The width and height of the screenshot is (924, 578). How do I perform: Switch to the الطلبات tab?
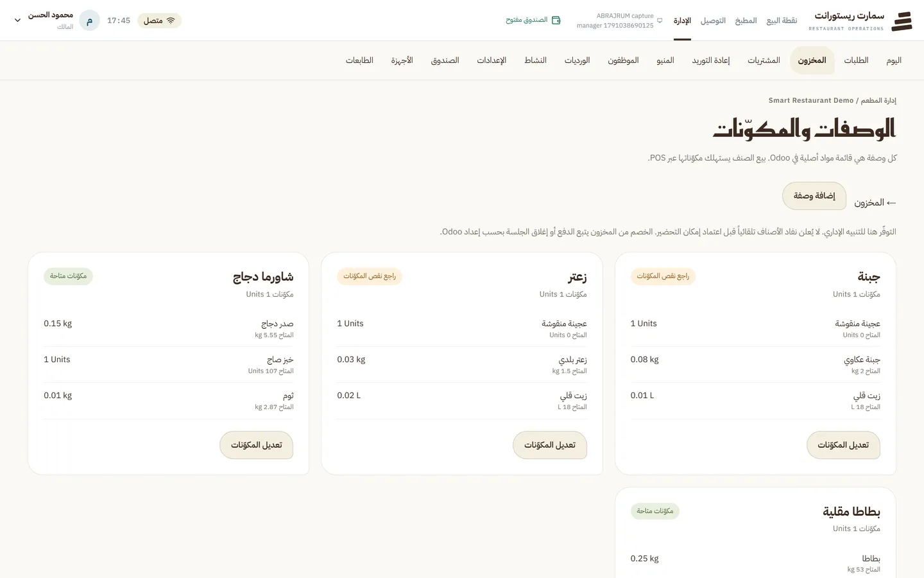pyautogui.click(x=856, y=60)
